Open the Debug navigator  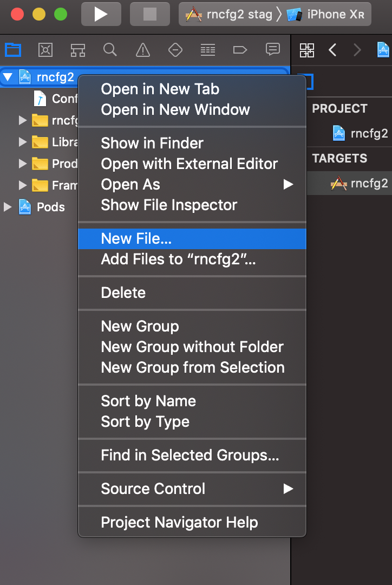(208, 49)
